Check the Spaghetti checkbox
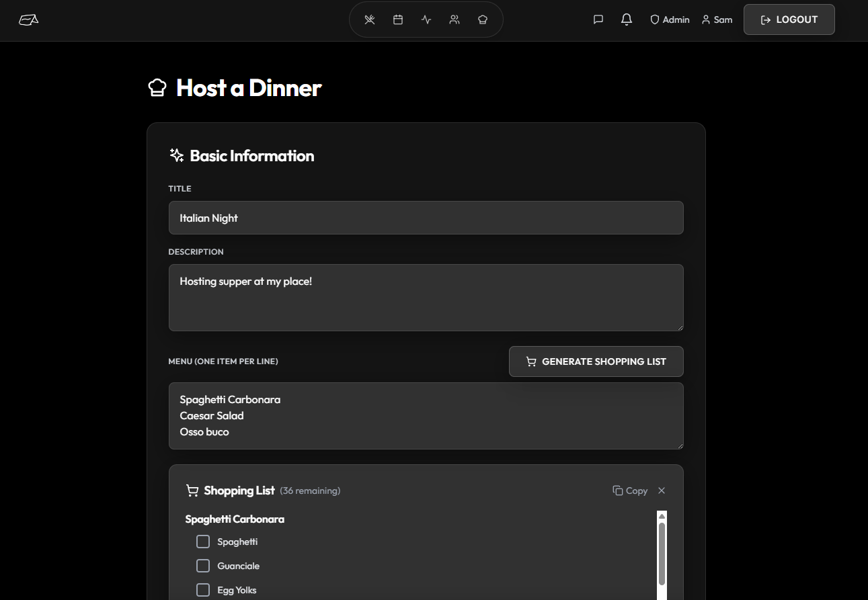This screenshot has height=600, width=868. click(x=203, y=542)
